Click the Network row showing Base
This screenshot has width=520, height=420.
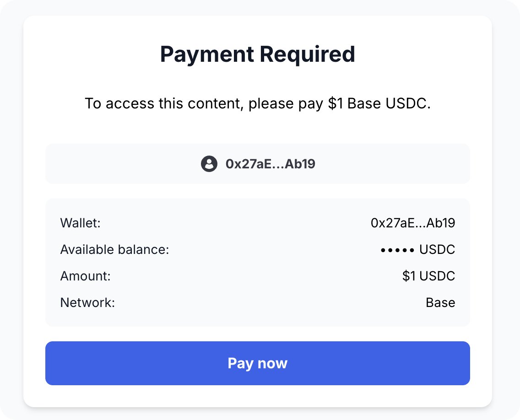tap(258, 302)
